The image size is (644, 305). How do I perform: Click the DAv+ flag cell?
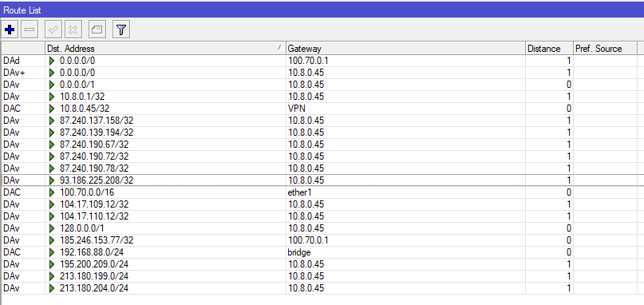23,73
